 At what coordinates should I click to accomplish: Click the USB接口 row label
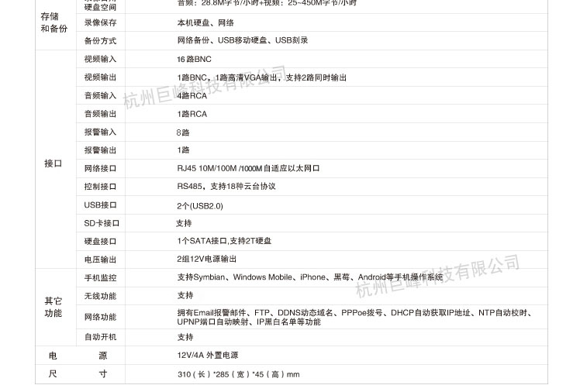pyautogui.click(x=100, y=205)
